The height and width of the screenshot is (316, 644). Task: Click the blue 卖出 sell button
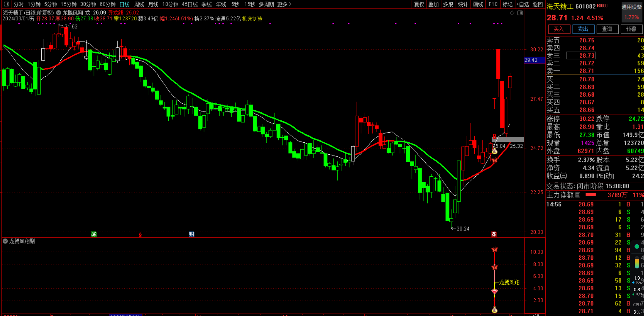click(x=583, y=29)
